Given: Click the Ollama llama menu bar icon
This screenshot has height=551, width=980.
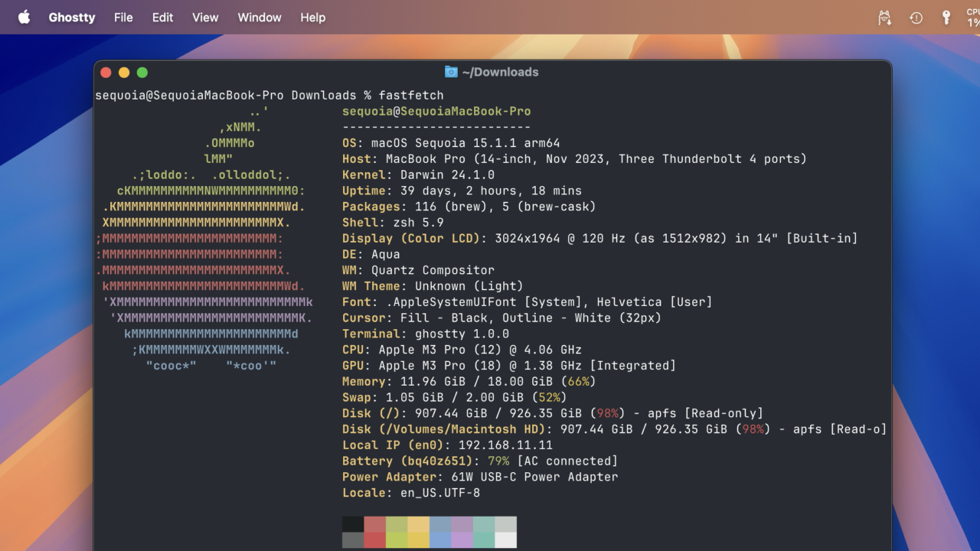Looking at the screenshot, I should [884, 18].
